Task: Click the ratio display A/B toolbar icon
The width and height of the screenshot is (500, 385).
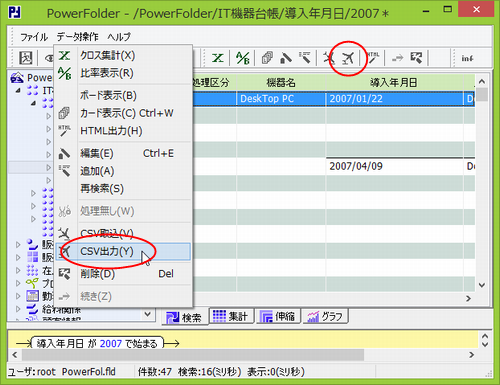Action: (x=242, y=58)
